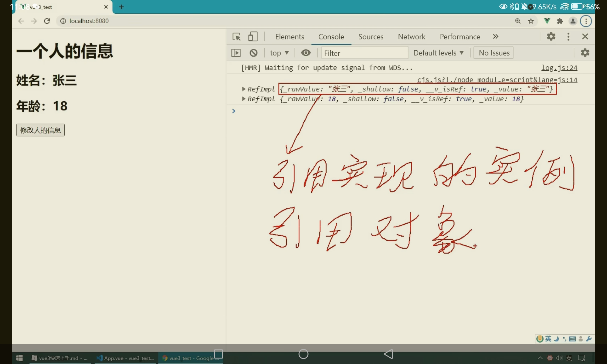The height and width of the screenshot is (364, 607).
Task: Clear console with the ban icon
Action: click(253, 53)
